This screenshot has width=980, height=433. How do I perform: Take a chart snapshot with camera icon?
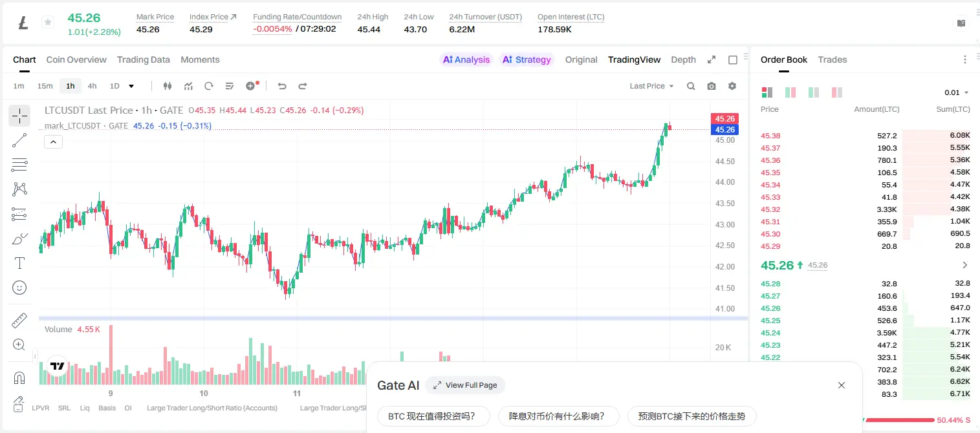712,86
